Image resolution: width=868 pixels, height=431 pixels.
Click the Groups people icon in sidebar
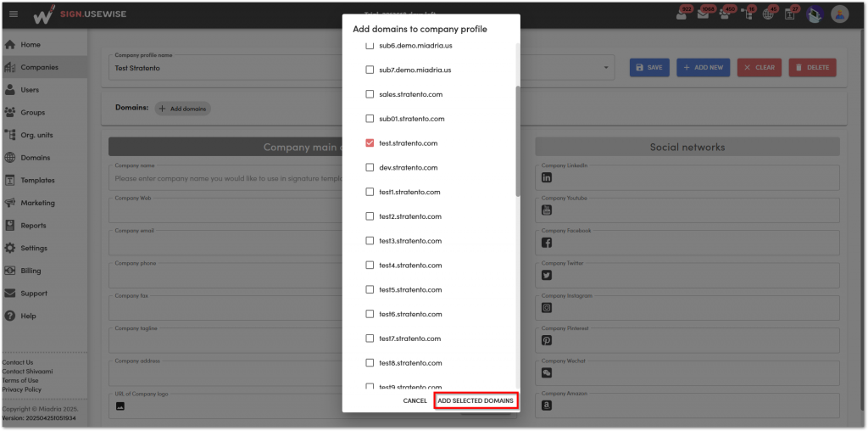pyautogui.click(x=9, y=113)
